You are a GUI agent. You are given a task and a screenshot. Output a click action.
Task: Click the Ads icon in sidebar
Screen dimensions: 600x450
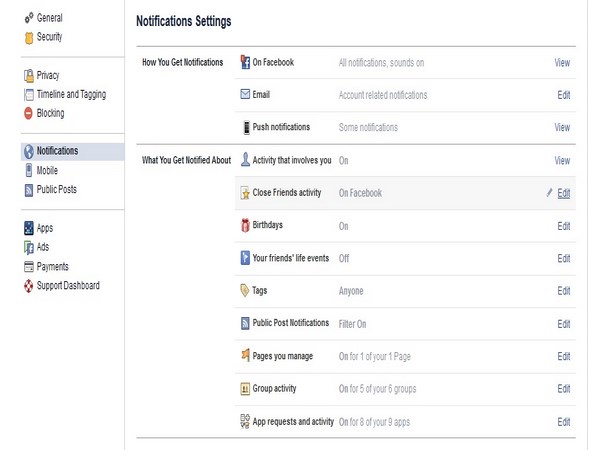pyautogui.click(x=29, y=247)
